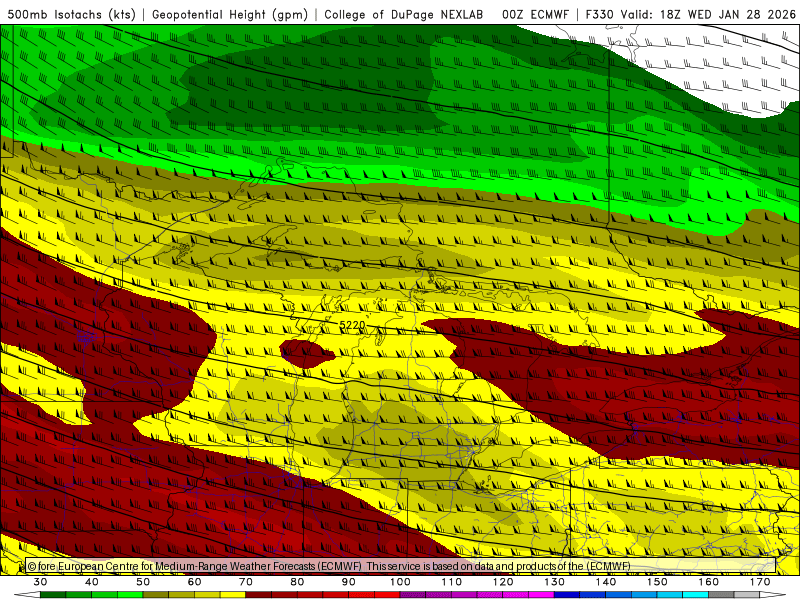Click the '150' value on the color scale
Screen dimensions: 800x600
pyautogui.click(x=657, y=582)
